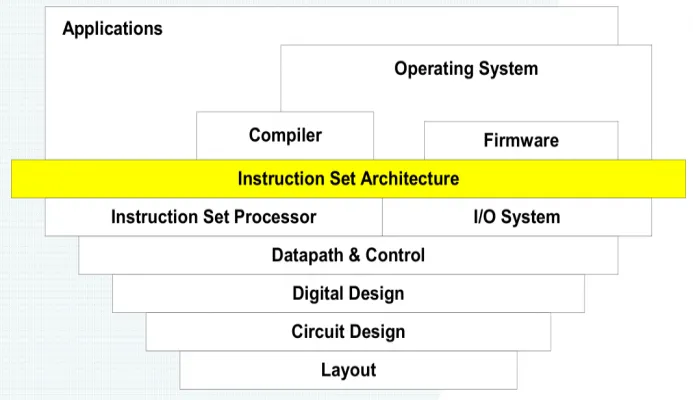
Task: Select the word Control in Datapath layer
Action: [x=395, y=255]
